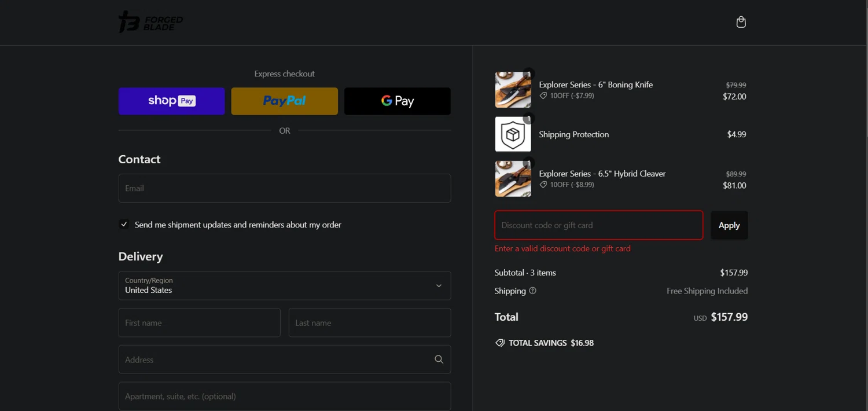Click the Forged Blade logo
This screenshot has height=411, width=868.
pyautogui.click(x=150, y=22)
